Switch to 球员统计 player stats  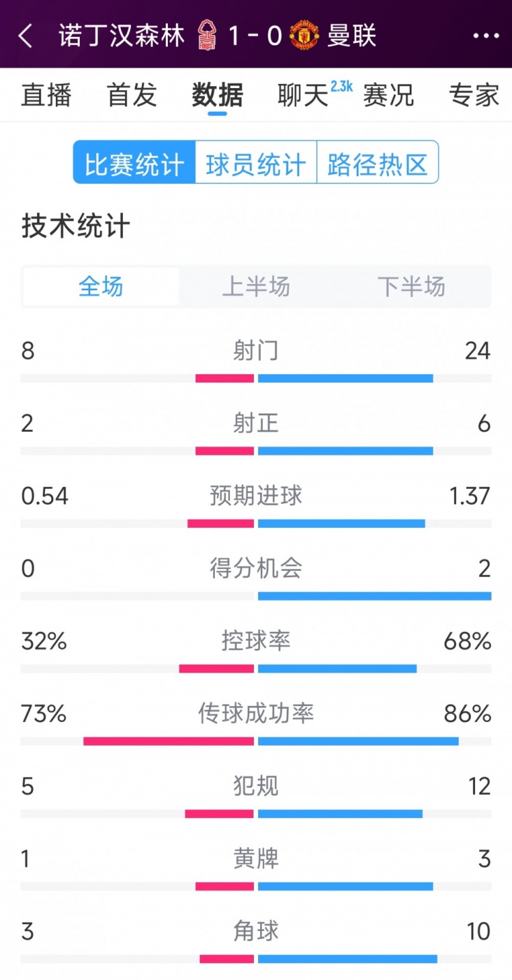256,164
